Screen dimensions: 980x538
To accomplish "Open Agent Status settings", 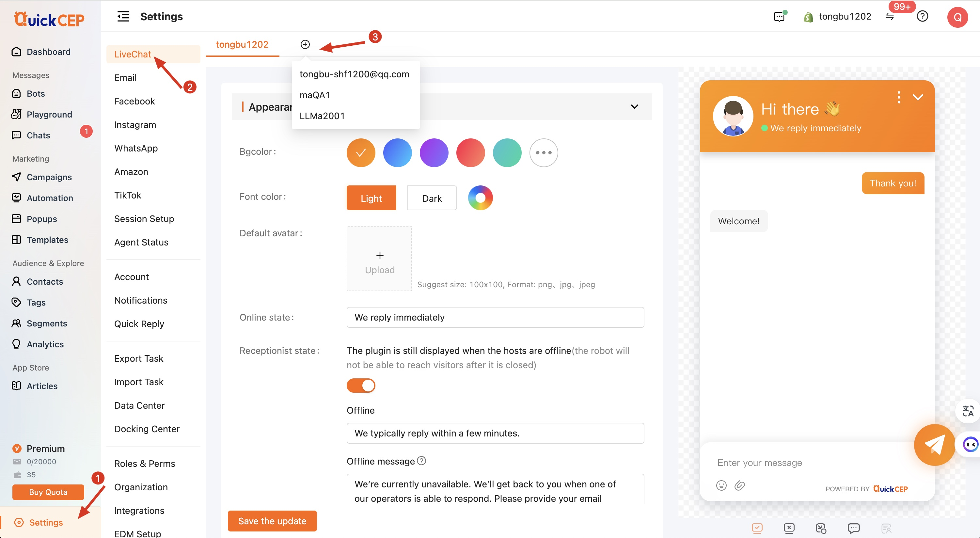I will [x=141, y=242].
